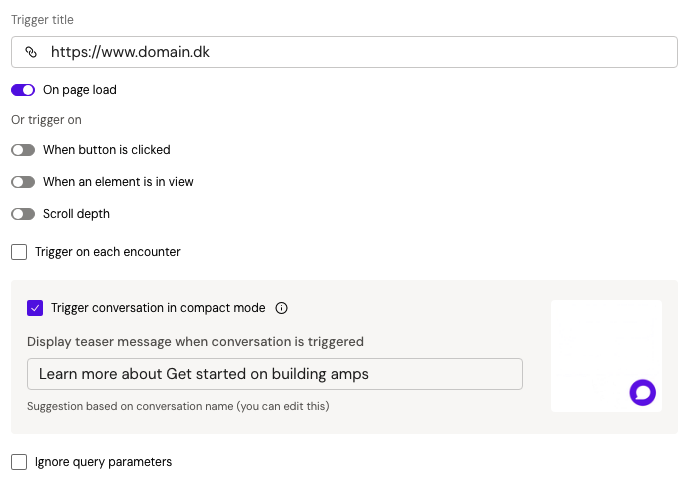This screenshot has width=689, height=482.
Task: Turn on When an element is in view
Action: (23, 182)
